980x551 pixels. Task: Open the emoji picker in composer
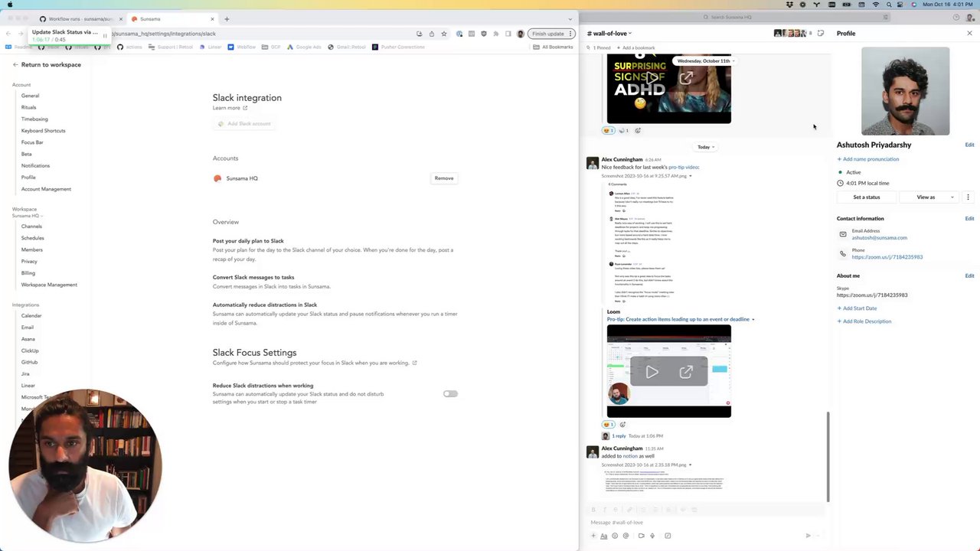[615, 536]
